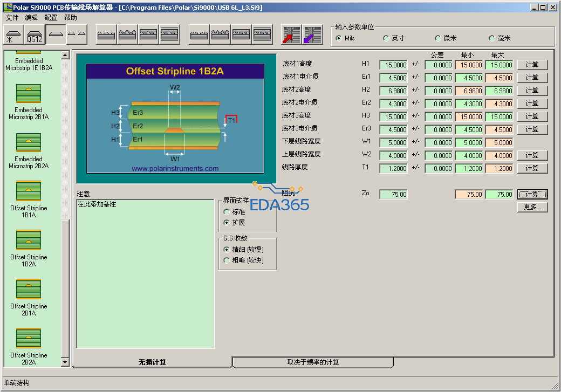Click the H2 tolerance field 0.0000
This screenshot has width=561, height=392.
click(439, 91)
